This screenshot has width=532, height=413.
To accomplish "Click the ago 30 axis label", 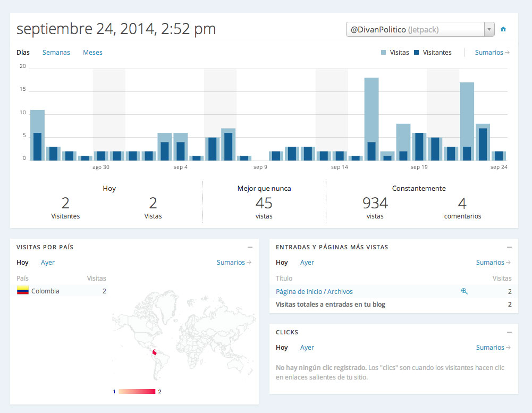I will [x=101, y=167].
